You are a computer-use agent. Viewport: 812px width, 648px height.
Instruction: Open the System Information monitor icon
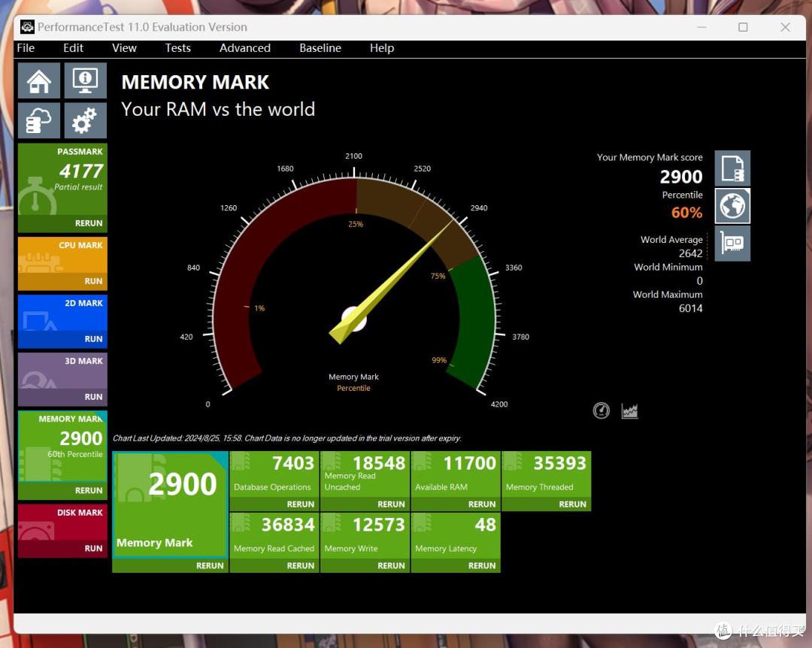click(86, 80)
